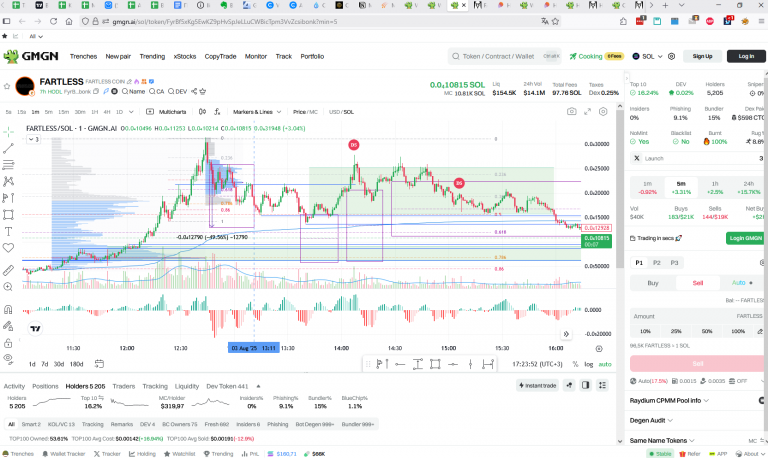Click the Instant trade button
Screen dimensions: 768x458
point(537,386)
